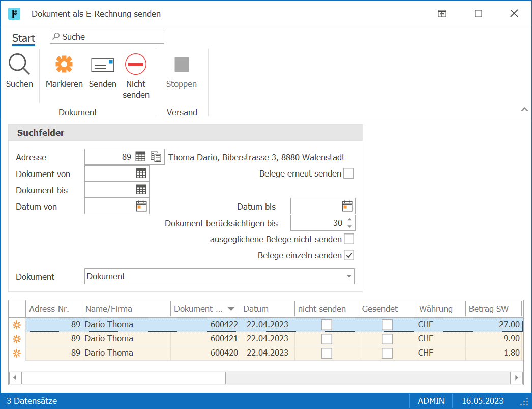
Task: Open the Datum von calendar picker
Action: pyautogui.click(x=141, y=207)
